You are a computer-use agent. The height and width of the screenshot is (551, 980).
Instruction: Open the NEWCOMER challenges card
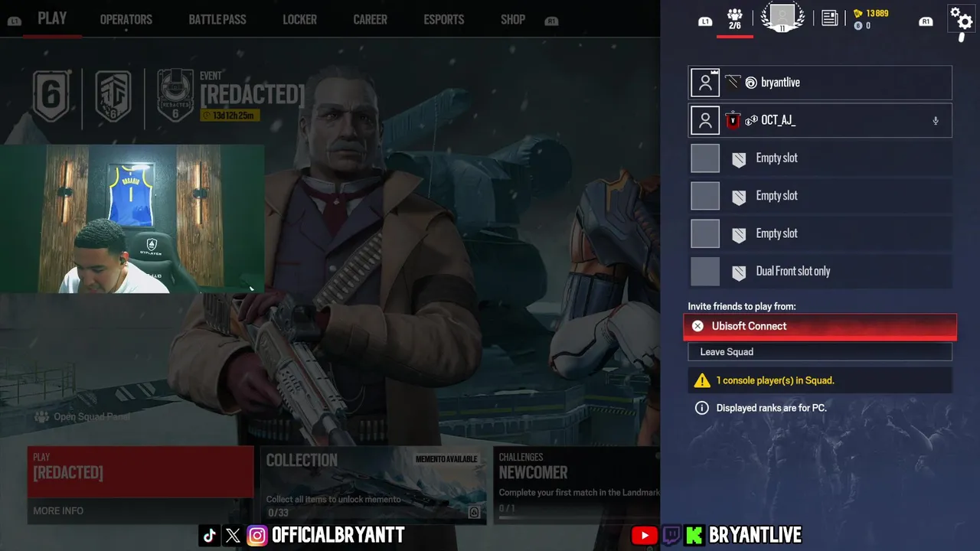(x=577, y=484)
